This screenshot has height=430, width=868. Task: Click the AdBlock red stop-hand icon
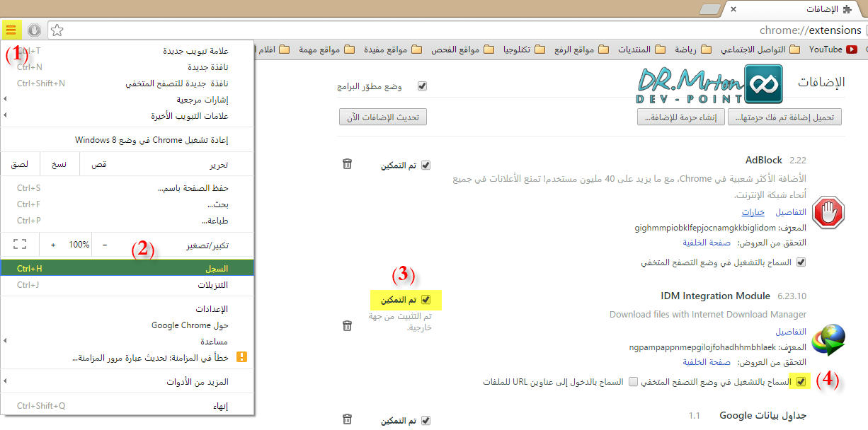(828, 213)
